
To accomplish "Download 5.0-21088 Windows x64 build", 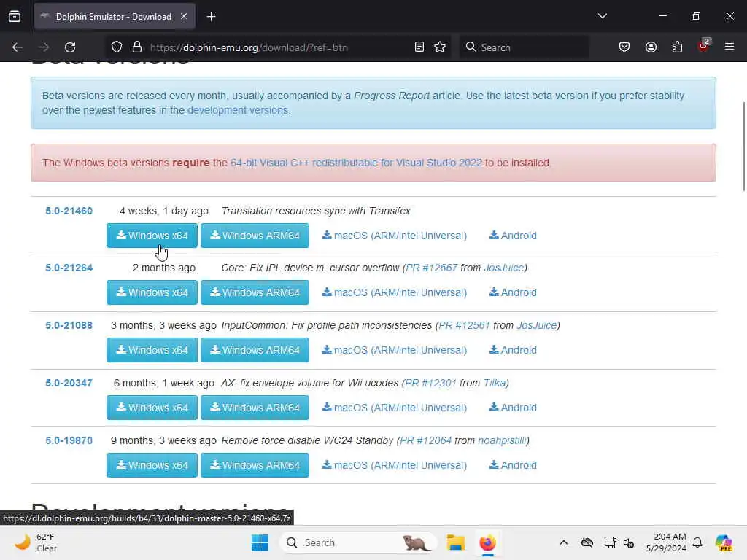I will coord(152,350).
